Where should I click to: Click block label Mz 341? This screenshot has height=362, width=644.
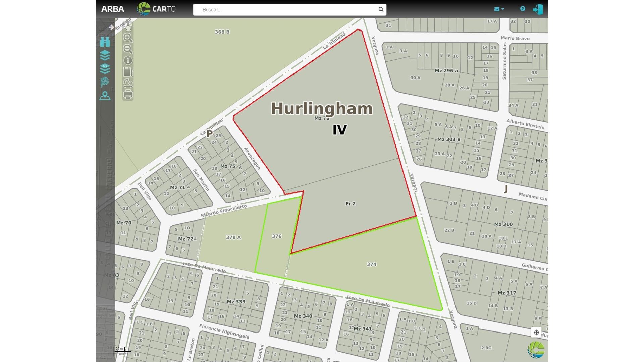pos(363,329)
